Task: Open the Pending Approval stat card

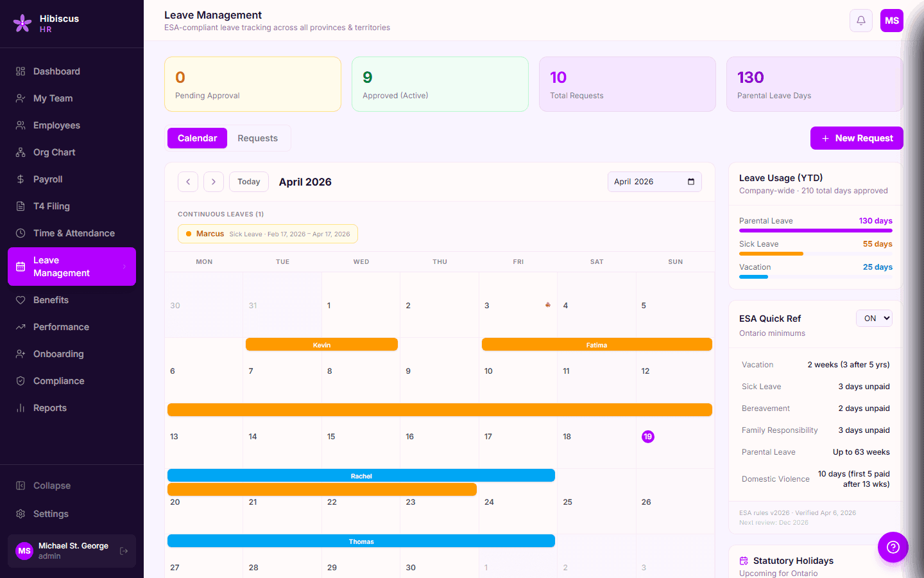Action: coord(253,84)
